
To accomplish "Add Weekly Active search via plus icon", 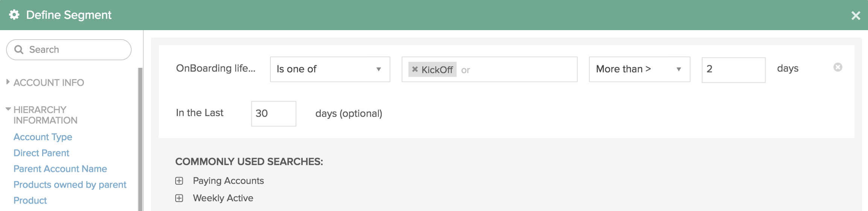I will point(179,198).
